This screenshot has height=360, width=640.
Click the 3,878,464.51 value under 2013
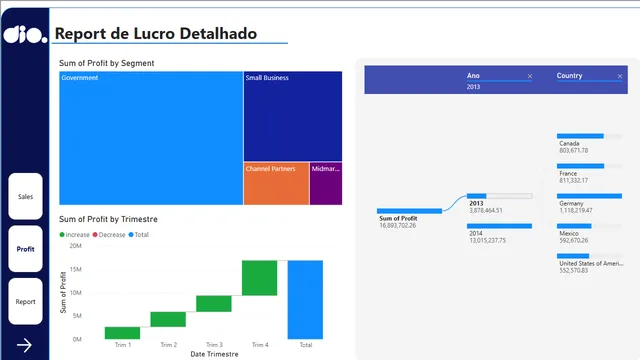486,211
